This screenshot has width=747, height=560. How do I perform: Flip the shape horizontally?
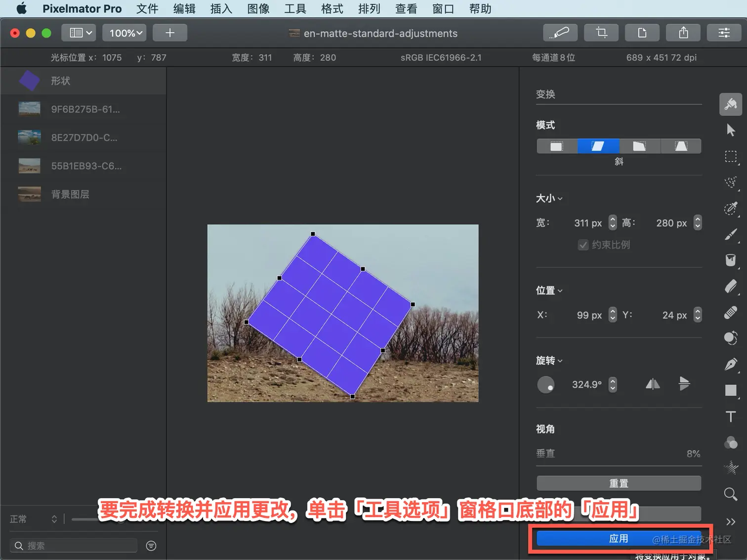point(653,384)
